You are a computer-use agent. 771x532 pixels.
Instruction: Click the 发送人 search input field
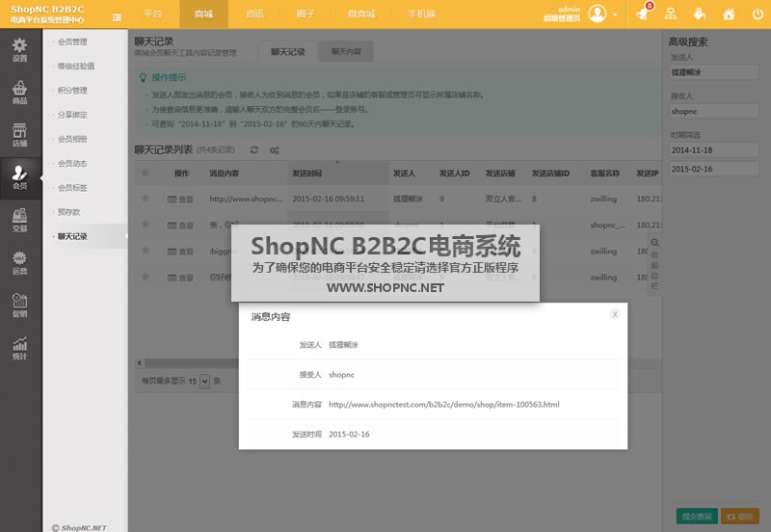[x=713, y=72]
